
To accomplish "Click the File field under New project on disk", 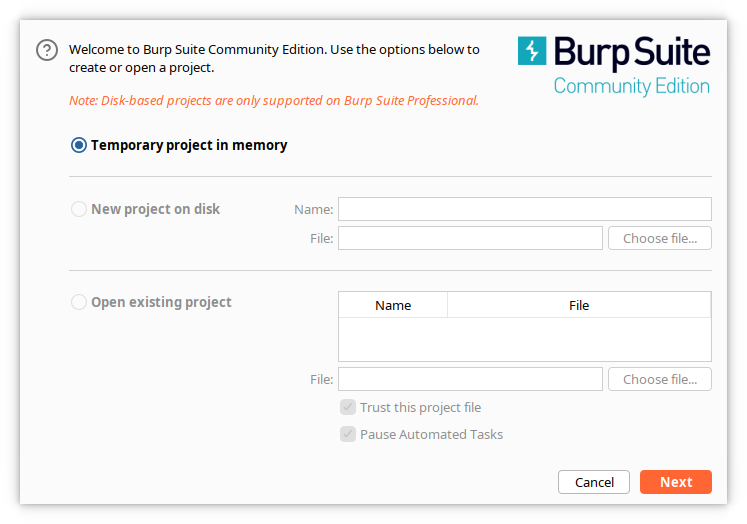I will (x=470, y=238).
